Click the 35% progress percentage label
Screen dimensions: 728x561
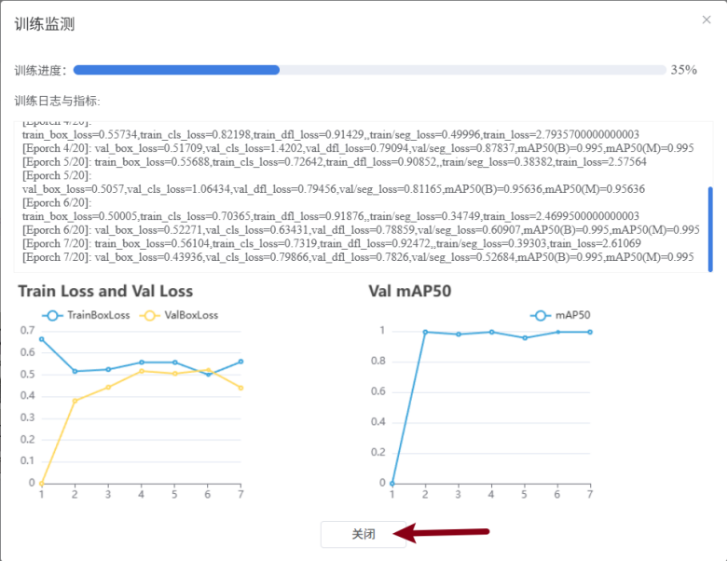pos(683,70)
